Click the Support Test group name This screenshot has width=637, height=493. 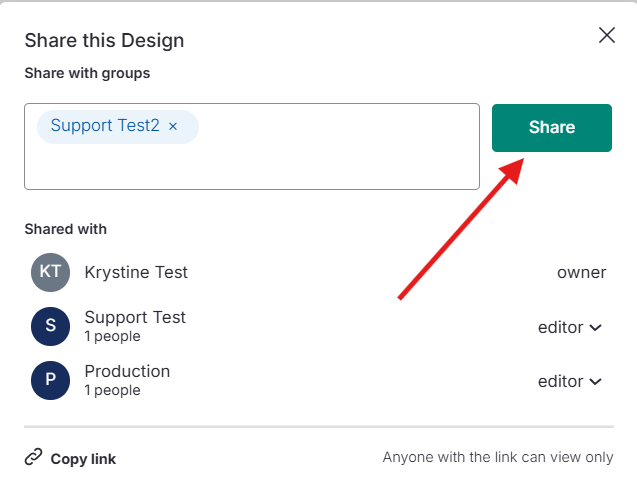tap(135, 317)
